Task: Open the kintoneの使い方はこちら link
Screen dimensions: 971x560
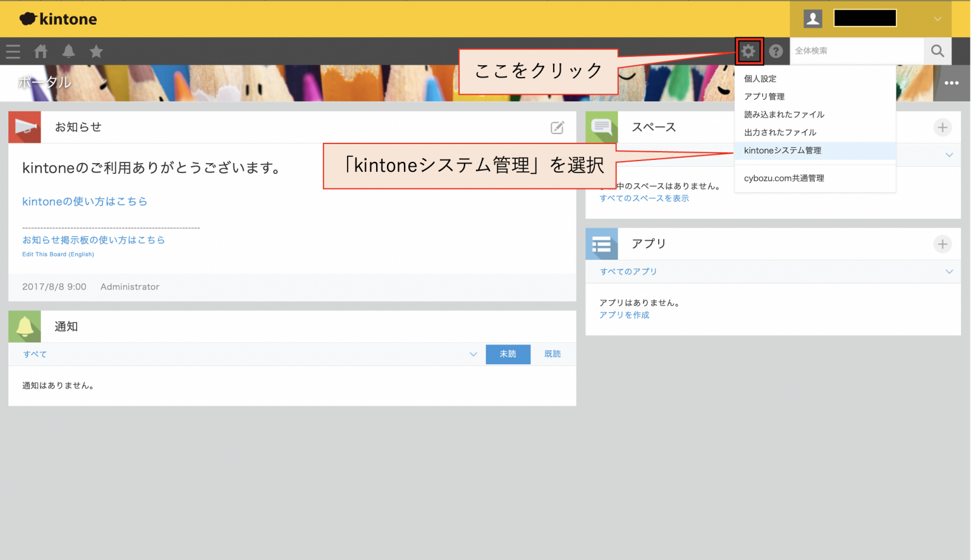Action: [85, 201]
